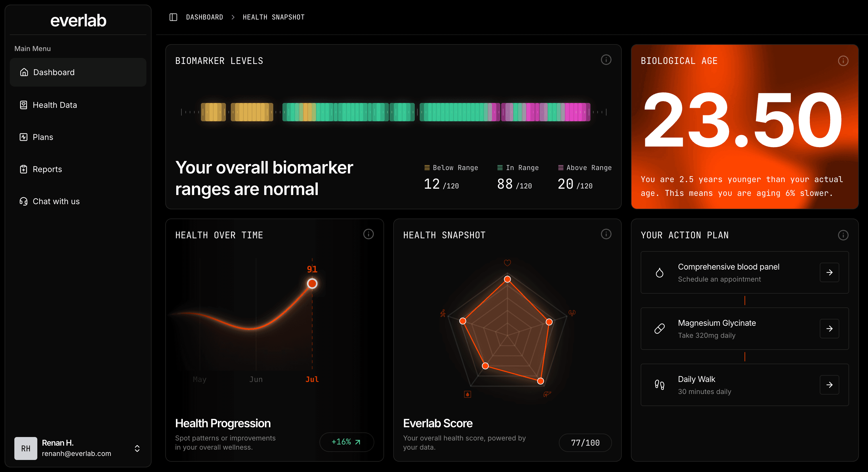Click Biomarker Levels info icon
The width and height of the screenshot is (868, 472).
[x=606, y=60]
